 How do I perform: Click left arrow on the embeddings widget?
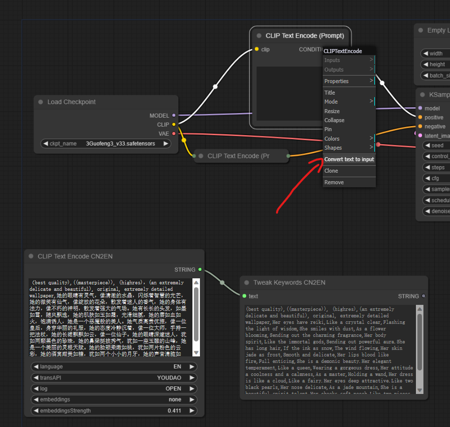click(x=36, y=400)
